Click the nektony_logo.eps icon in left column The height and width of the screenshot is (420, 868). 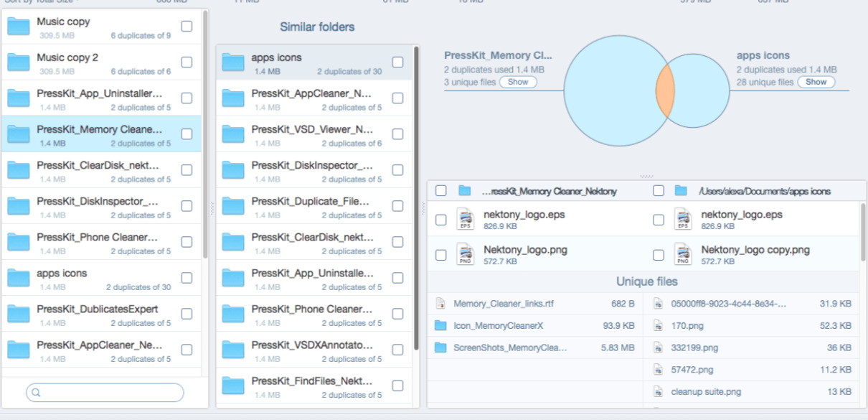[466, 219]
